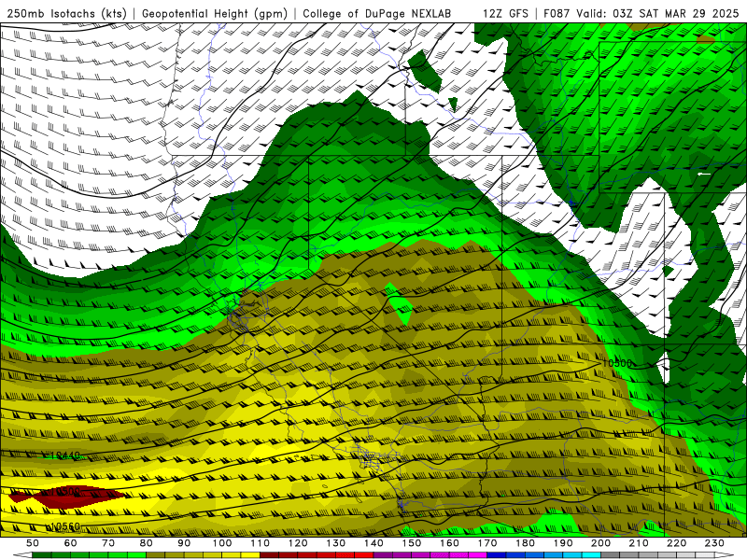Click the 150 tick label on the color scale
The image size is (747, 560).
[x=412, y=543]
